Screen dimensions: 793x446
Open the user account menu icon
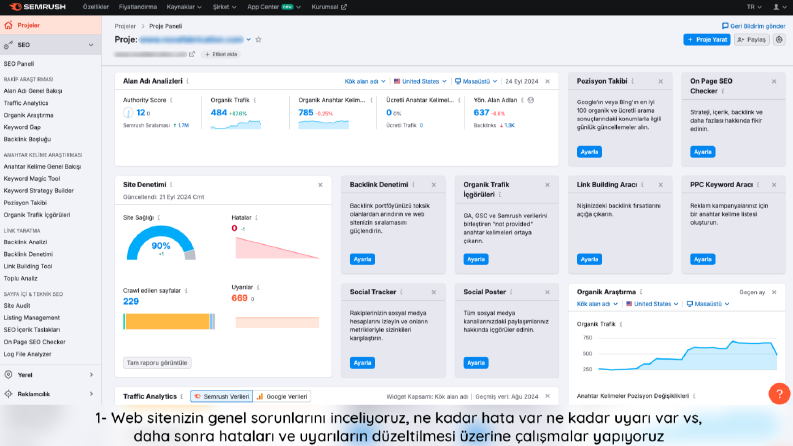779,7
